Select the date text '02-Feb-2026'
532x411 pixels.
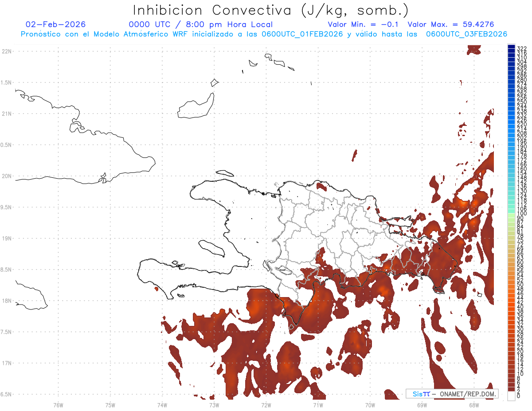[56, 24]
